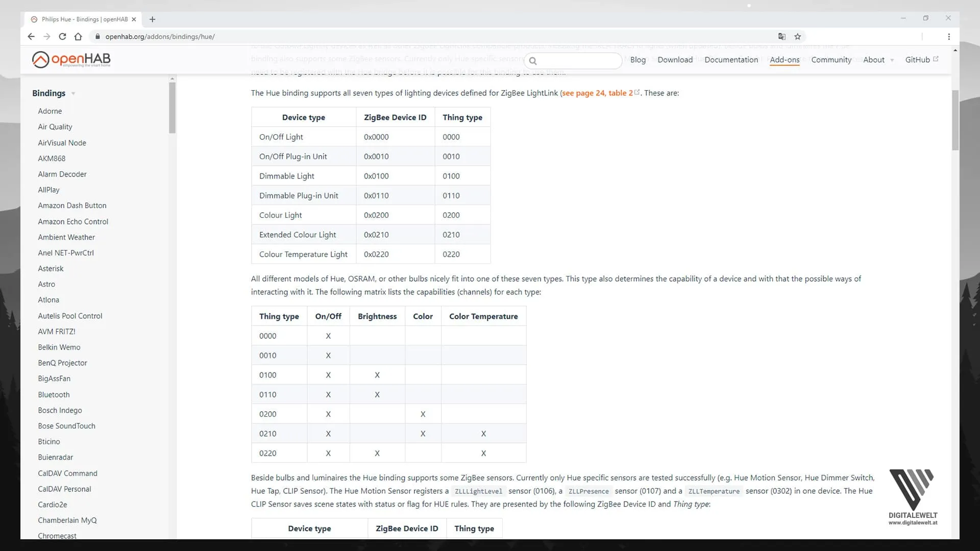Open Alarm Decoder binding
The image size is (980, 551).
(62, 174)
